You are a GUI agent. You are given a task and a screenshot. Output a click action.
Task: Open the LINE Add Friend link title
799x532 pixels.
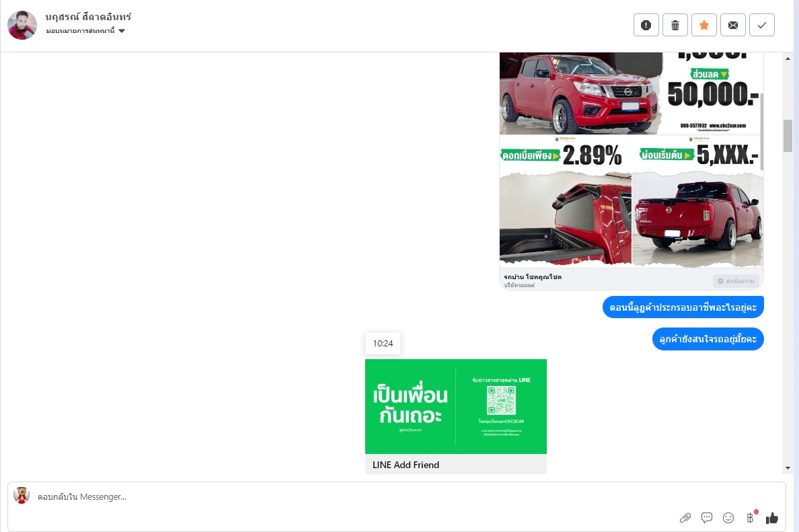406,465
